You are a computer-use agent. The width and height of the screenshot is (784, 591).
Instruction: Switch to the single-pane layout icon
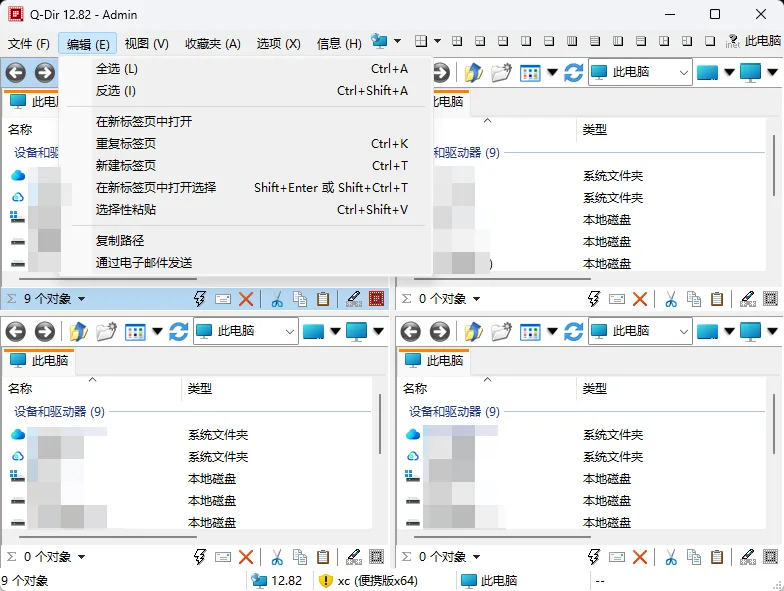tap(710, 41)
